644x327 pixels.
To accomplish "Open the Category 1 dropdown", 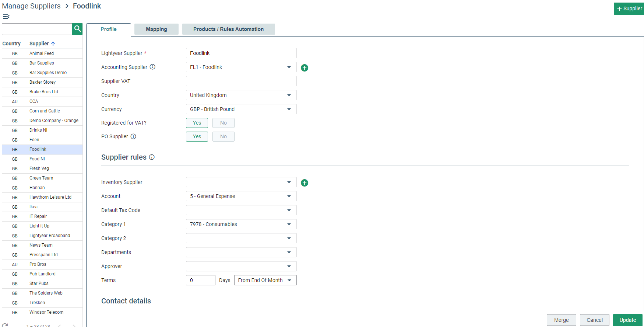I will 241,224.
